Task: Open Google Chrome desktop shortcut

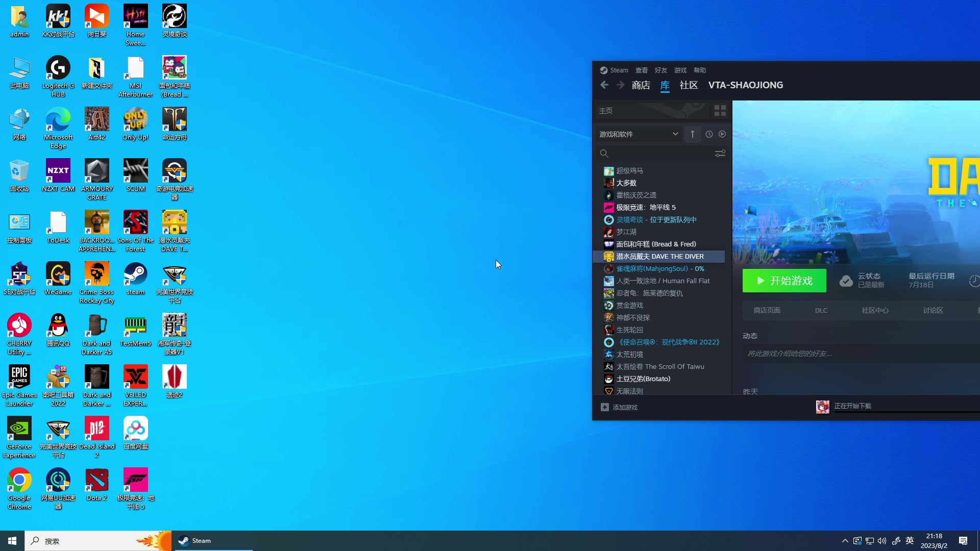Action: click(19, 489)
